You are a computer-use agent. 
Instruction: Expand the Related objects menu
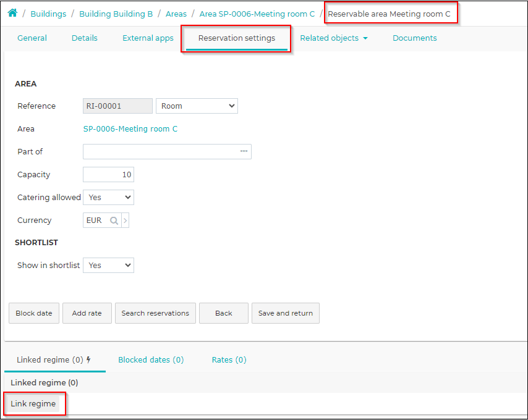coord(334,38)
